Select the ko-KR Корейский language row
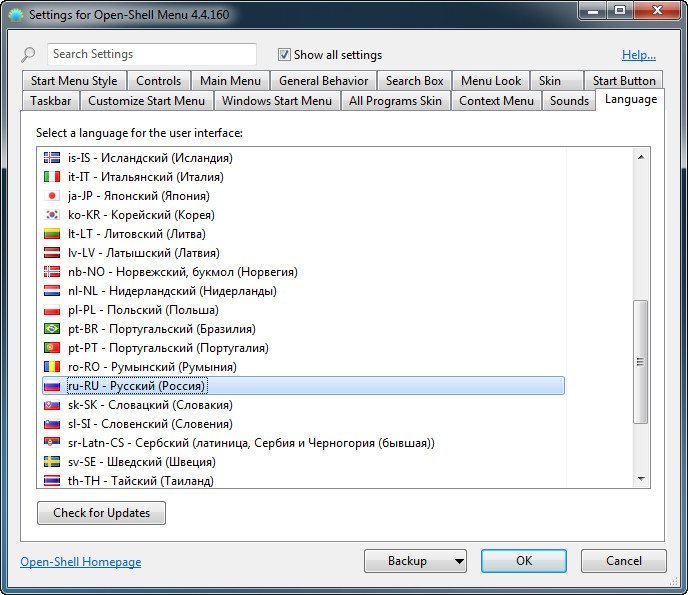688x595 pixels. [304, 215]
